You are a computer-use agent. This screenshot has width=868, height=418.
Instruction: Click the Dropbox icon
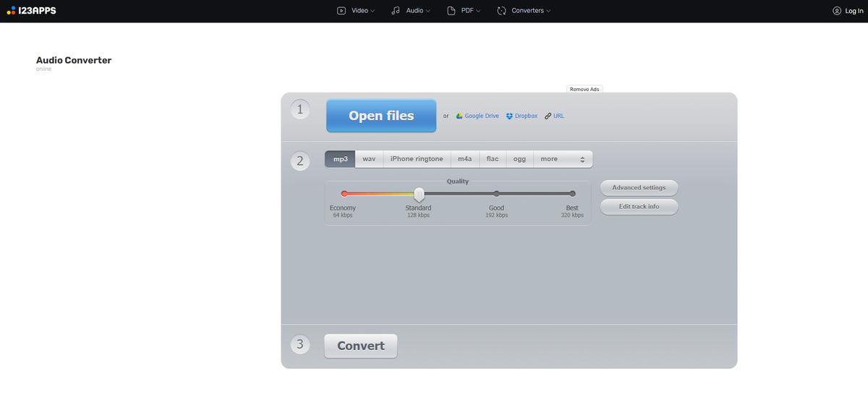point(509,116)
